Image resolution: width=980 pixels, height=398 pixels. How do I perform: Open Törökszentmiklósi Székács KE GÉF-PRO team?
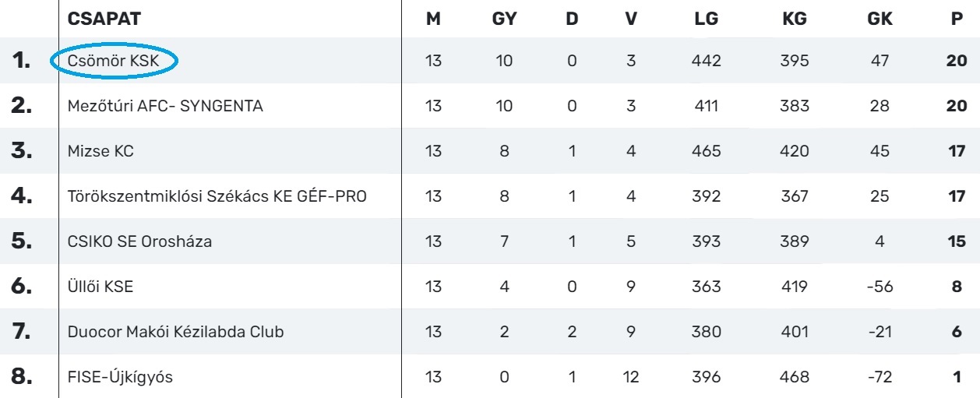pyautogui.click(x=217, y=197)
